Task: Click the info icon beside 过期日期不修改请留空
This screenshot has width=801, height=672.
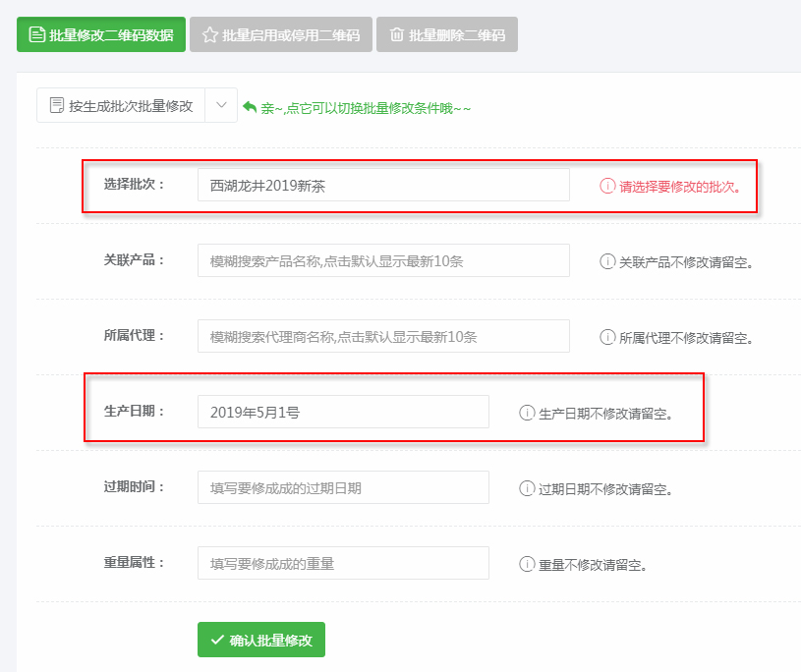Action: pos(527,488)
